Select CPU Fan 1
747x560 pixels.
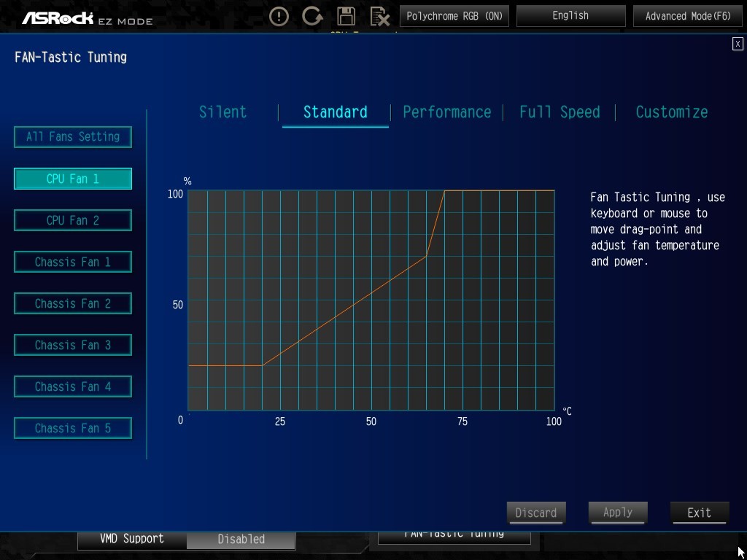[73, 179]
